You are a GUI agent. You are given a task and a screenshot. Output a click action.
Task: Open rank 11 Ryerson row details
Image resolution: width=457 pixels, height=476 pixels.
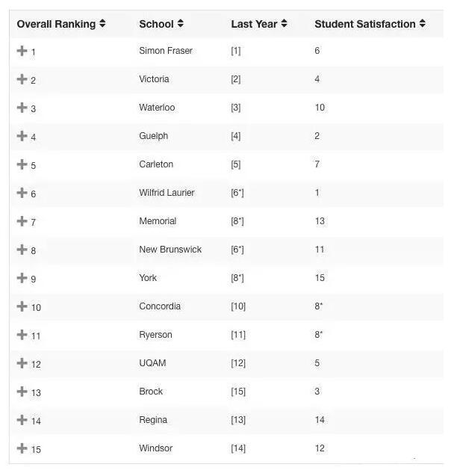coord(22,334)
